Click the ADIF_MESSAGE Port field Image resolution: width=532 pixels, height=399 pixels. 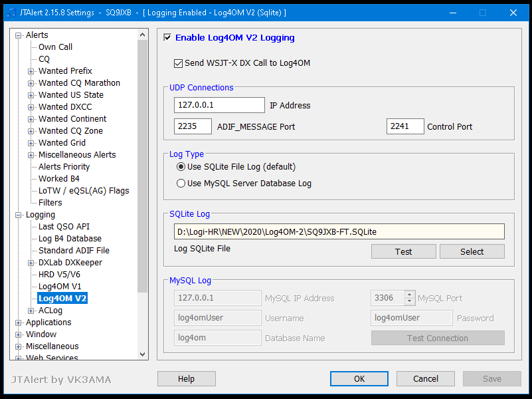[193, 126]
